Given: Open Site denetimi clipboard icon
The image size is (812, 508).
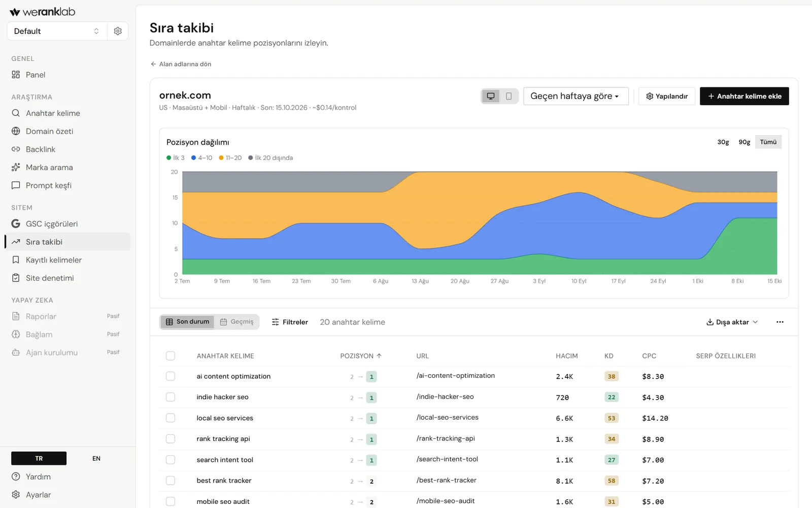Looking at the screenshot, I should [16, 278].
